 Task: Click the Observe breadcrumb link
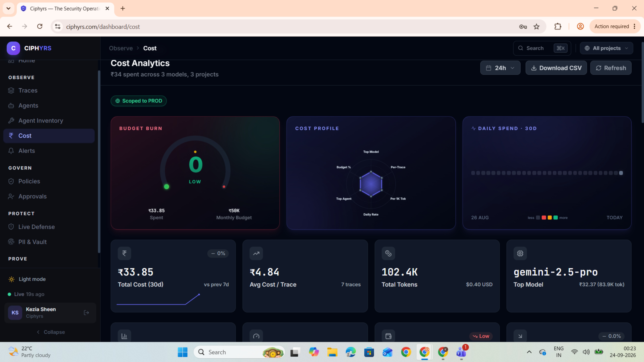pyautogui.click(x=121, y=48)
